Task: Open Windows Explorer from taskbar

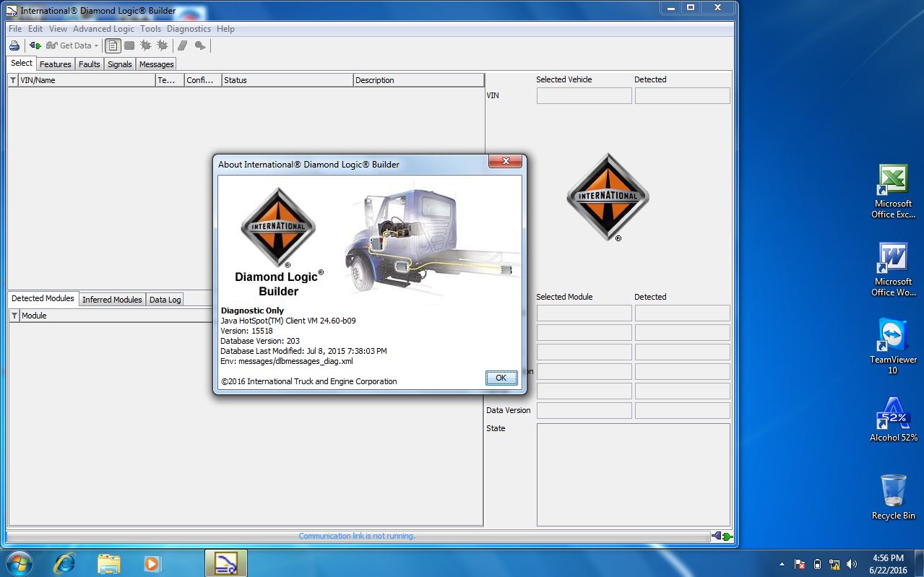Action: pos(108,563)
